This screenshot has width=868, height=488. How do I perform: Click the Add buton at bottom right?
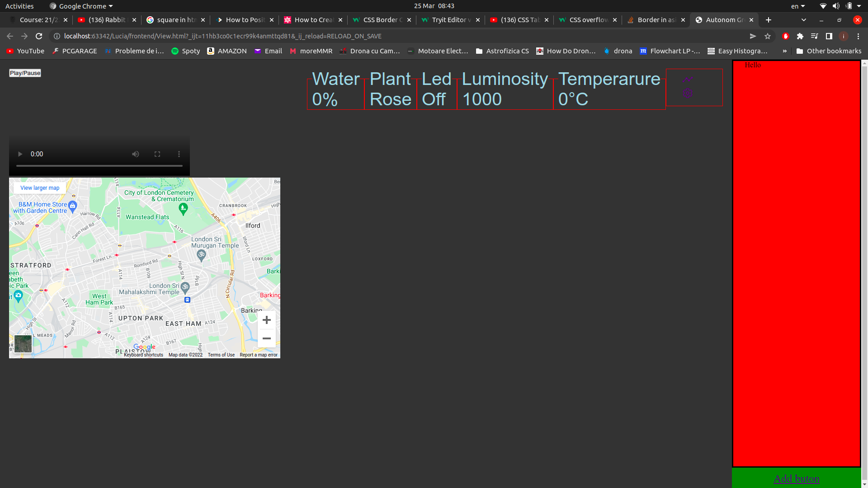(x=796, y=479)
